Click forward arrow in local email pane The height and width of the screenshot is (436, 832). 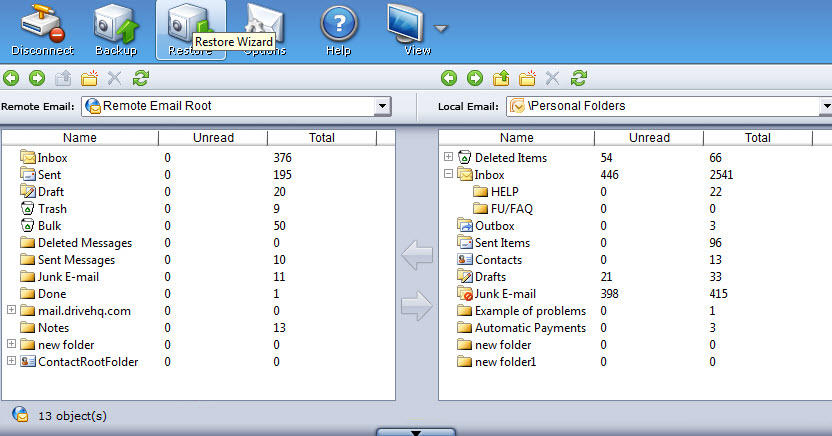click(x=475, y=77)
